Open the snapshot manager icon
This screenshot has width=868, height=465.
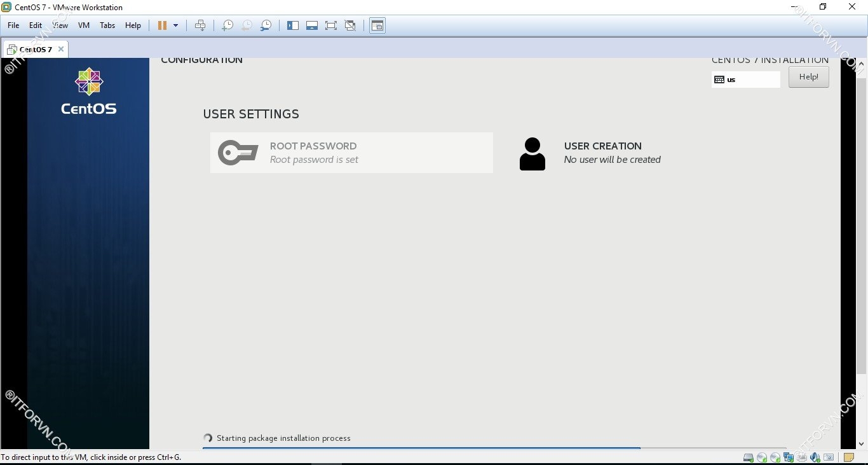point(266,25)
